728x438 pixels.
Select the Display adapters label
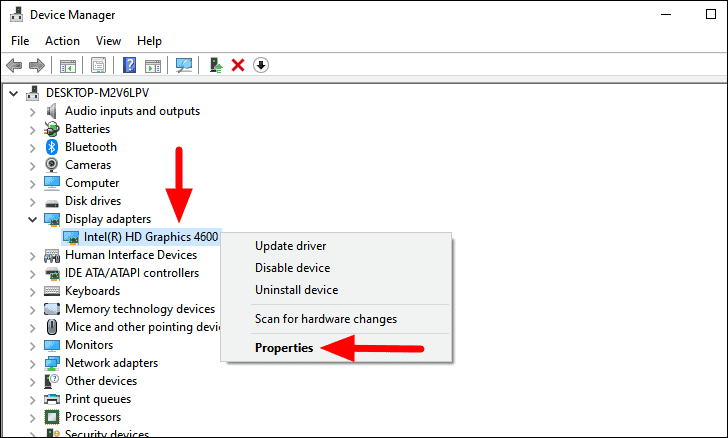point(108,219)
